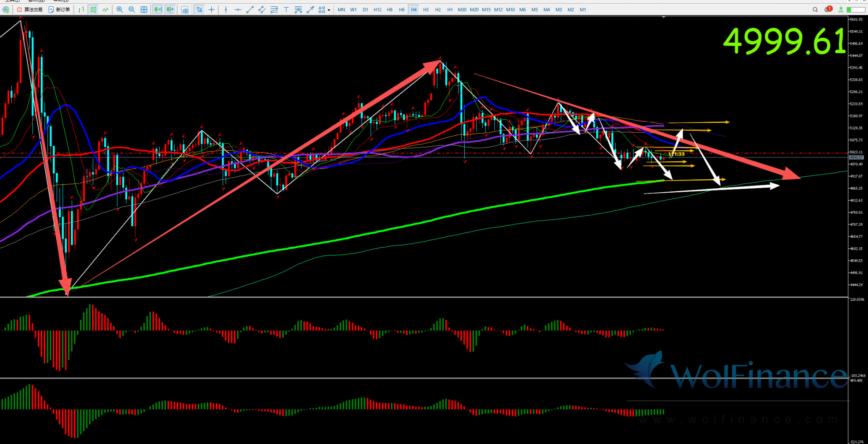868x444 pixels.
Task: Take a chart screenshot with camera icon
Action: (185, 10)
